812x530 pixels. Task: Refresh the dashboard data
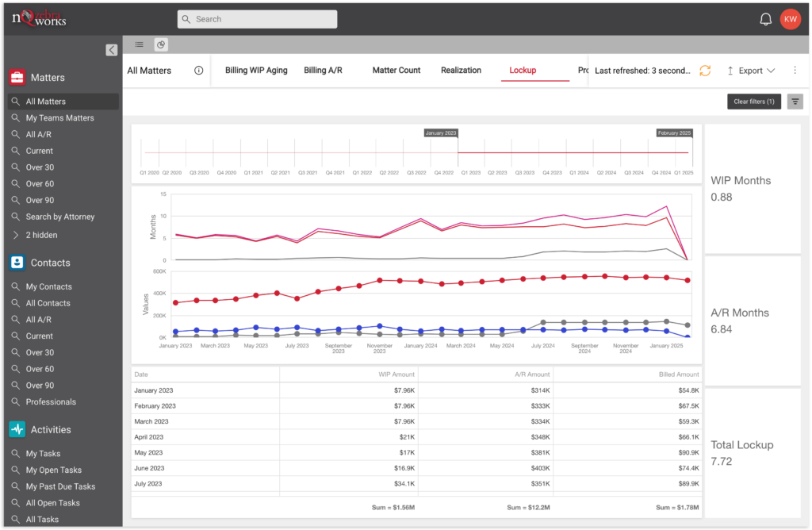tap(704, 71)
